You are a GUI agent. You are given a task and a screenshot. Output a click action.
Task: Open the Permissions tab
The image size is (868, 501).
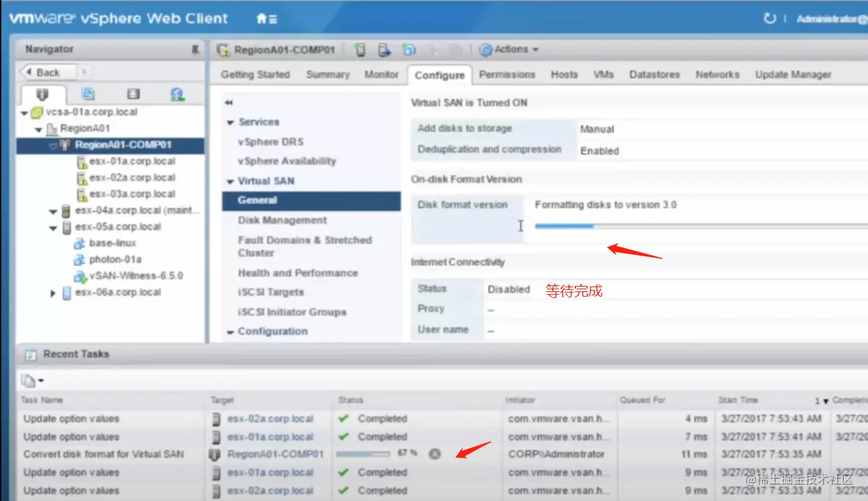pyautogui.click(x=507, y=75)
